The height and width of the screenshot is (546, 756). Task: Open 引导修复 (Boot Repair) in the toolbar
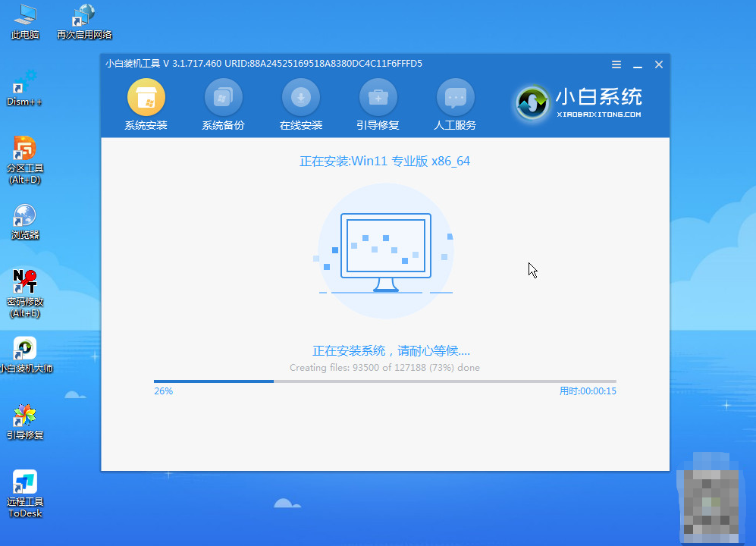click(378, 102)
